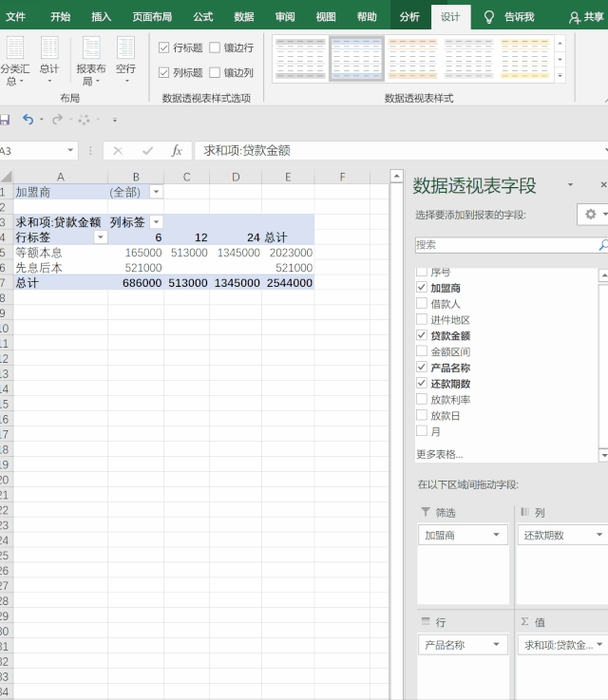Click the 共享 share button
The height and width of the screenshot is (700, 608).
[586, 17]
